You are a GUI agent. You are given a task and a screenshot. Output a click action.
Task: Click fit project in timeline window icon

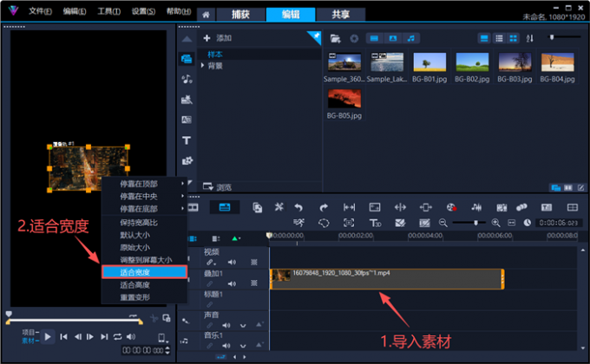point(512,223)
